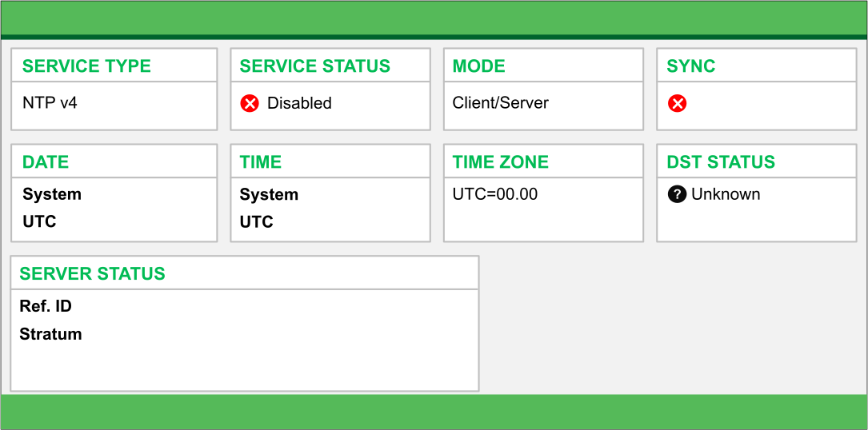The image size is (868, 430).
Task: Select the MODE panel header
Action: 479,66
